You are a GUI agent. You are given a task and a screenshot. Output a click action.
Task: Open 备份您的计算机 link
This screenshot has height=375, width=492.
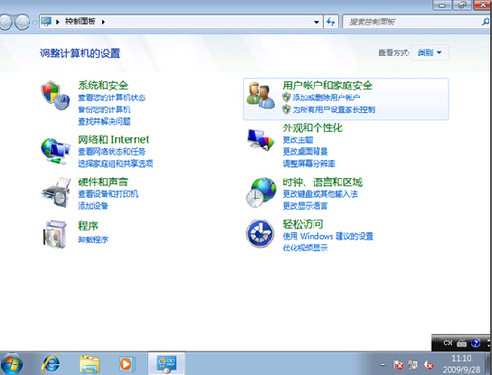(104, 110)
